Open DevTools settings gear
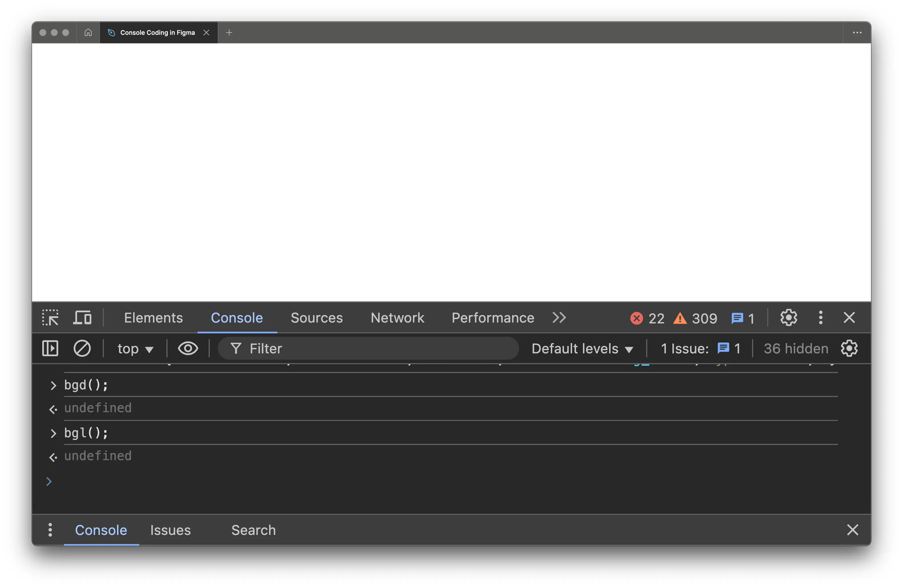Image resolution: width=903 pixels, height=588 pixels. (x=789, y=317)
